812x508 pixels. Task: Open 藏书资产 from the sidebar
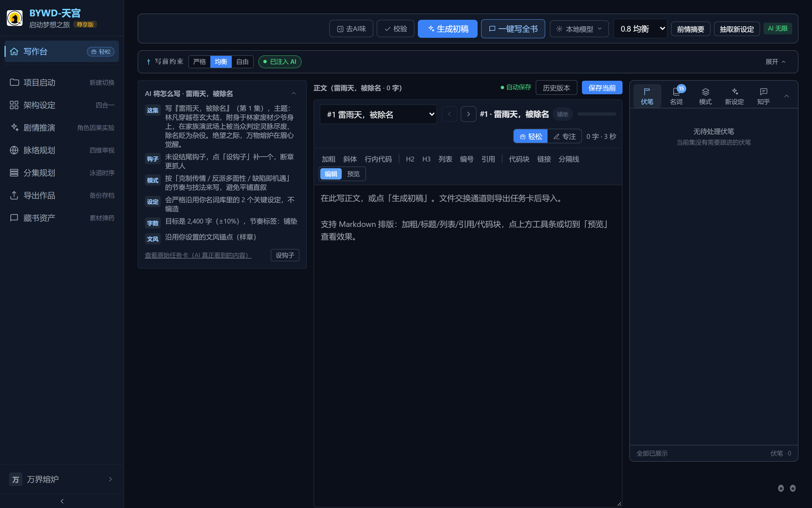click(62, 218)
